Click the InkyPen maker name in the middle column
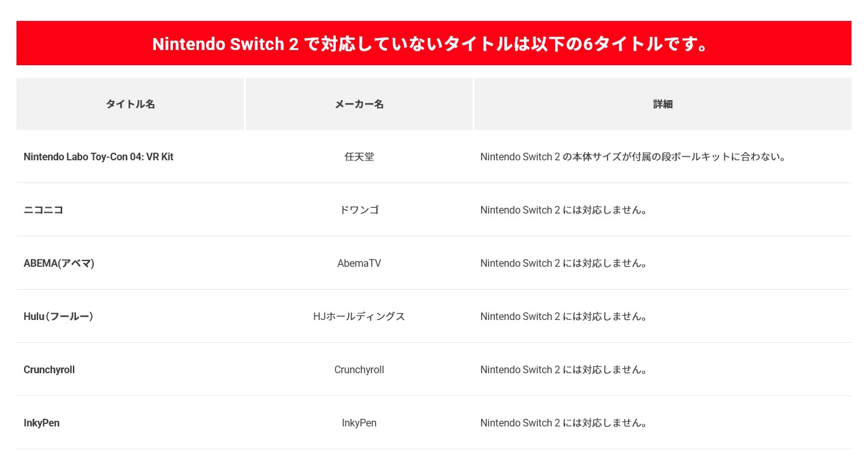Viewport: 868px width, 467px height. tap(359, 423)
